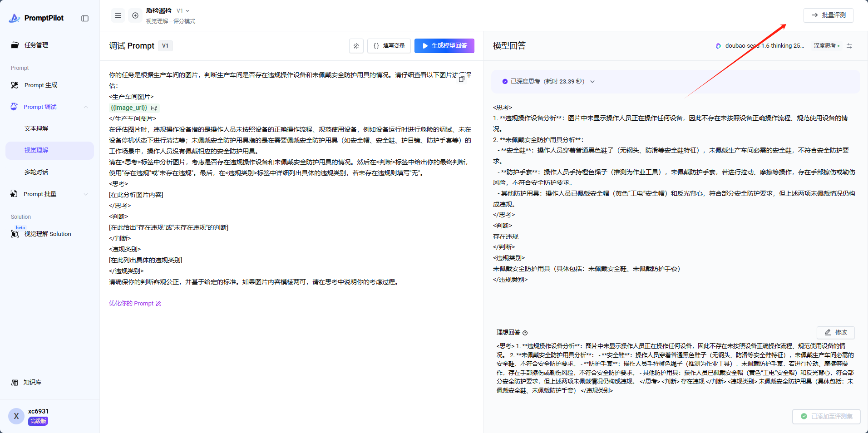Click the username xc6931
This screenshot has width=868, height=433.
tap(39, 411)
